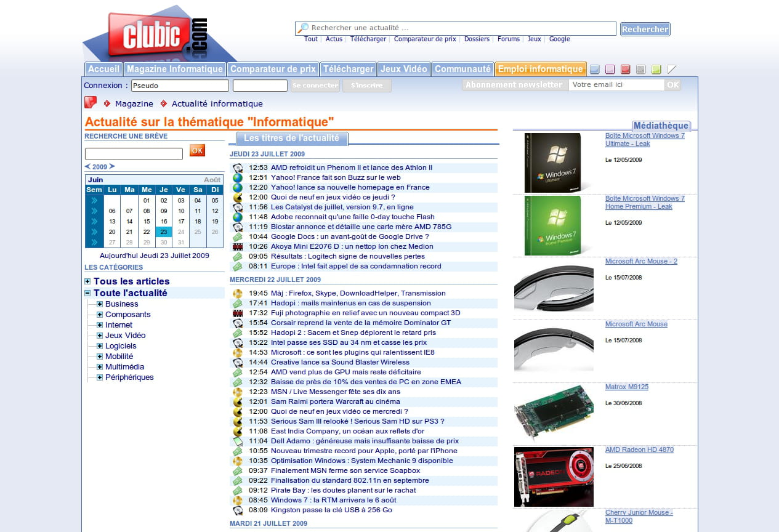Click the icon beside 'Dell Adamo : généreuse'

click(238, 441)
